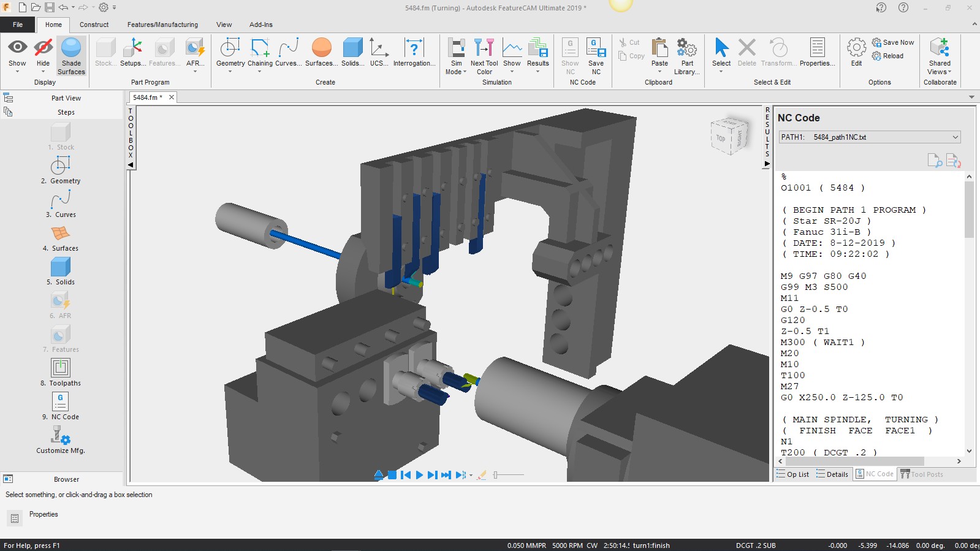Open the document list arrow above the Results panel
The width and height of the screenshot is (980, 551).
(971, 97)
